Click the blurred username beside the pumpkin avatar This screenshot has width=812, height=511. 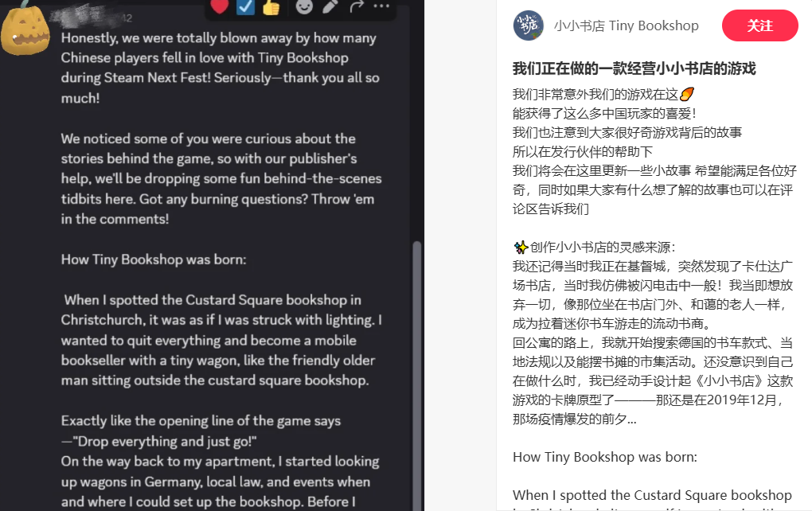85,17
